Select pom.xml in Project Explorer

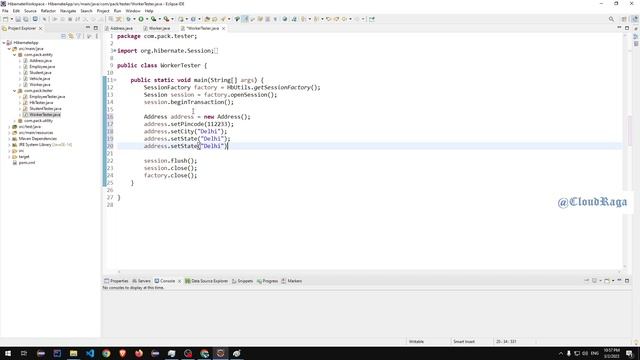click(x=27, y=162)
